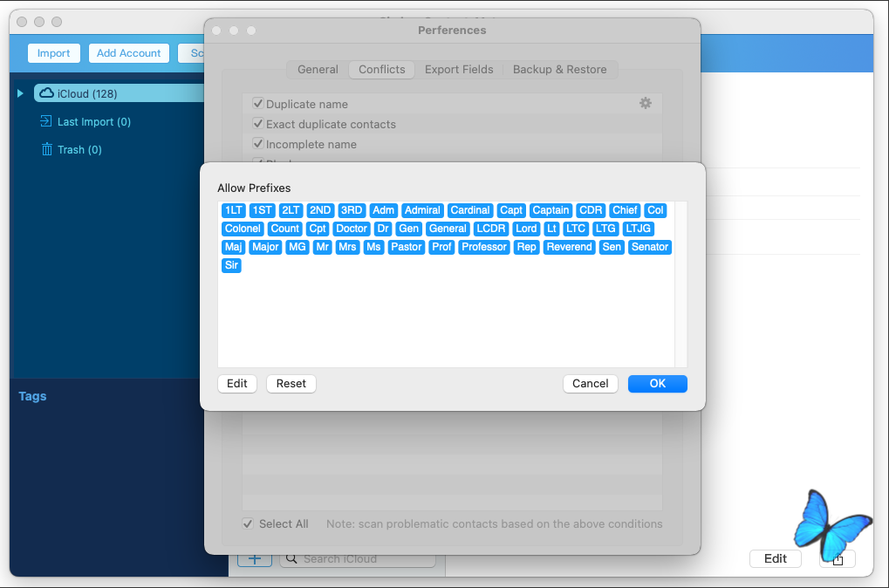Open the gear settings for Duplicate name
This screenshot has width=889, height=588.
click(x=646, y=103)
